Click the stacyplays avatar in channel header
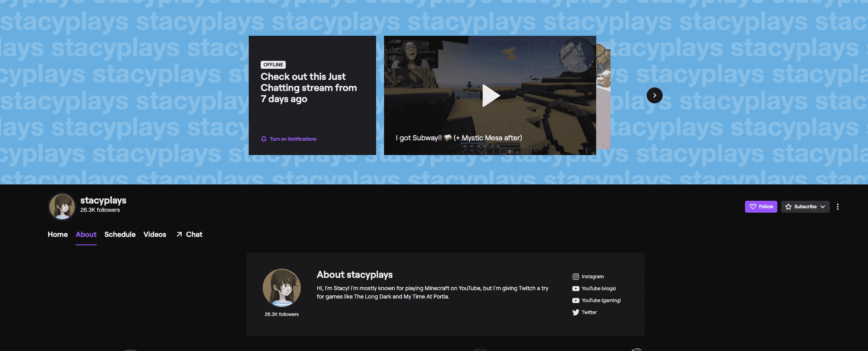This screenshot has height=351, width=868. coord(62,207)
